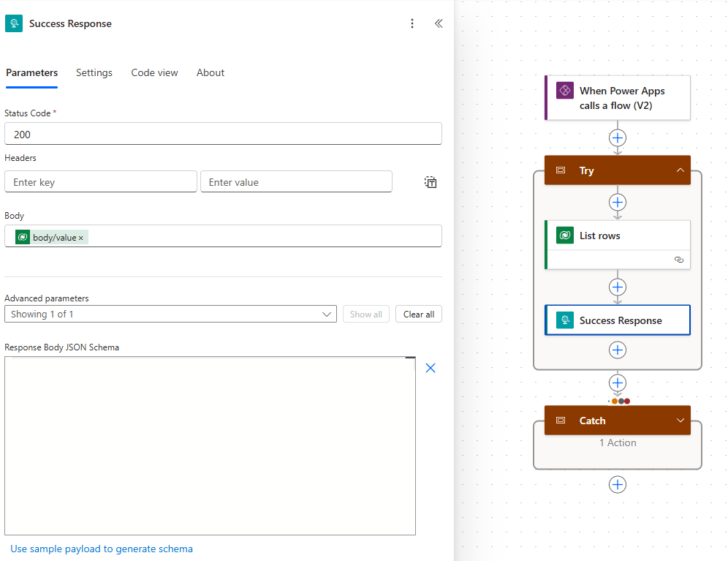Add action between List rows and Success Response

pyautogui.click(x=618, y=287)
